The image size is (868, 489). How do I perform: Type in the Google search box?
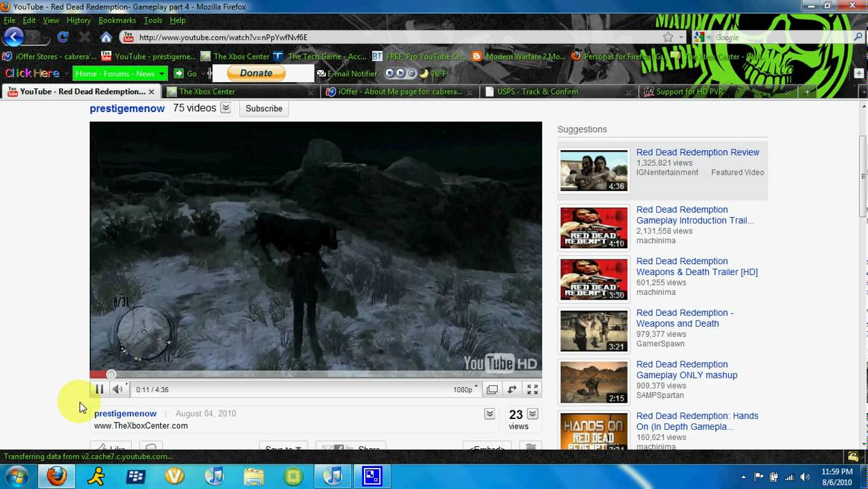pos(781,37)
